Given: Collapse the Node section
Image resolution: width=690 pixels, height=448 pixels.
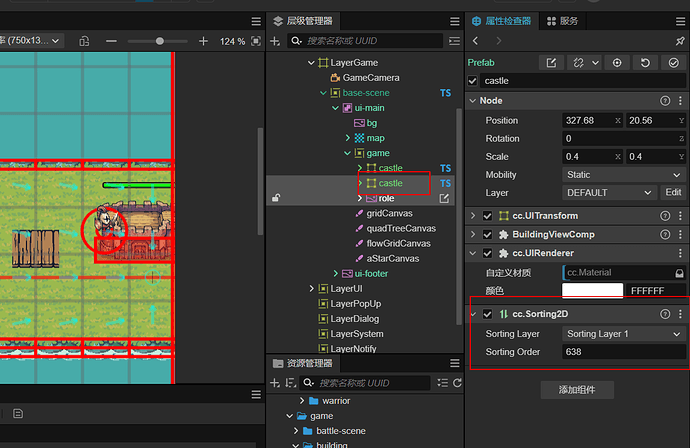Looking at the screenshot, I should tap(473, 101).
